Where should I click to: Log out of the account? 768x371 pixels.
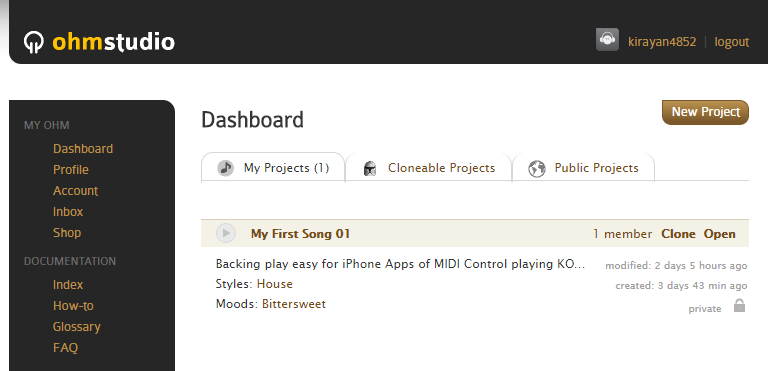click(x=732, y=42)
